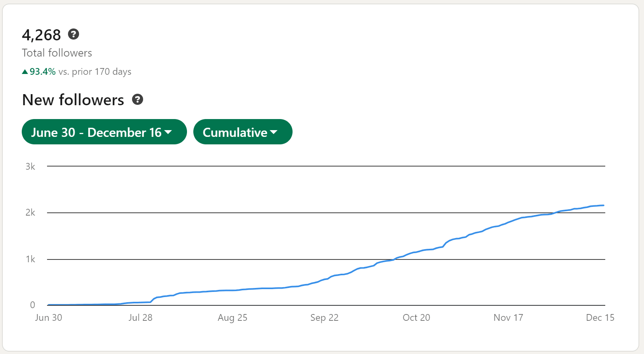Click the Jun 30 x-axis date label

(x=49, y=318)
